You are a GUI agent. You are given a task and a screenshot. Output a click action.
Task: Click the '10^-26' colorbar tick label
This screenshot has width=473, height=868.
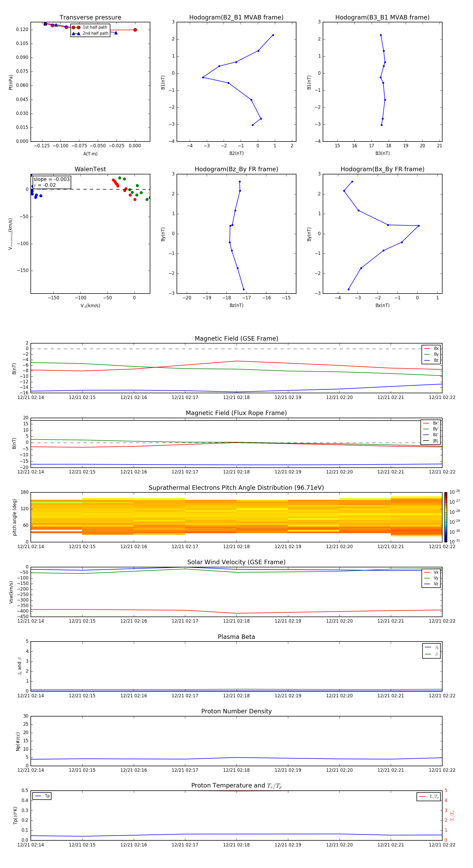pyautogui.click(x=455, y=492)
